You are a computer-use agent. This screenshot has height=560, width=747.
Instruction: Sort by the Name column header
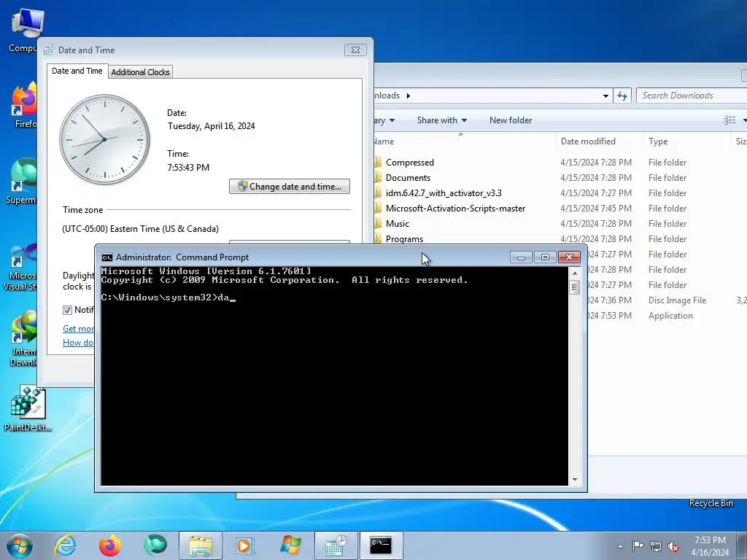pyautogui.click(x=463, y=141)
